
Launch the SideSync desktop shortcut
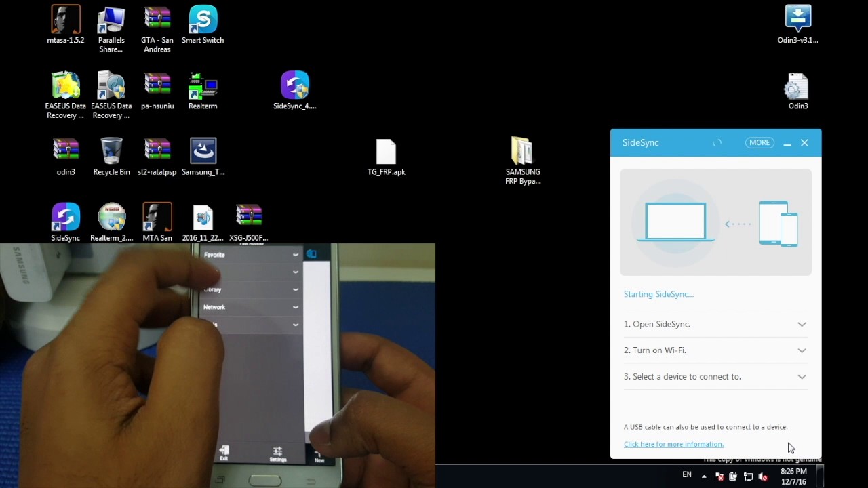tap(66, 222)
